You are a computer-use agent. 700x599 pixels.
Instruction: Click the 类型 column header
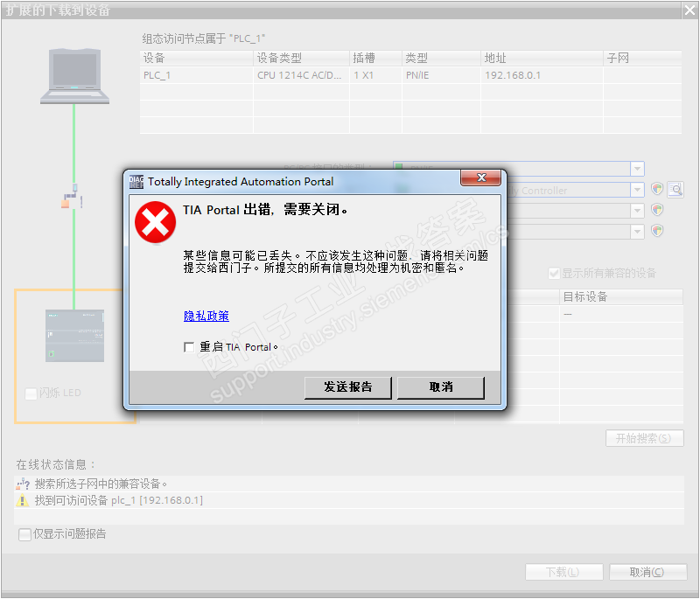click(442, 58)
